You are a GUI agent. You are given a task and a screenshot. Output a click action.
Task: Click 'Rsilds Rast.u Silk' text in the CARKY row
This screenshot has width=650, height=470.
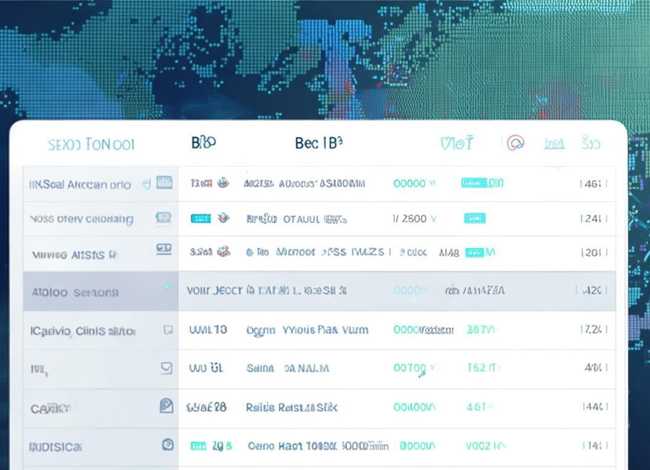tap(291, 408)
